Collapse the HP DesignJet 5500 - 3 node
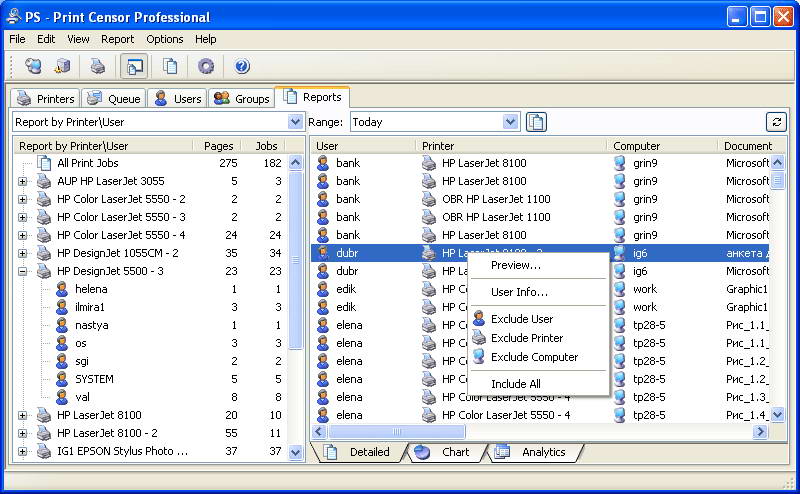 [x=22, y=271]
